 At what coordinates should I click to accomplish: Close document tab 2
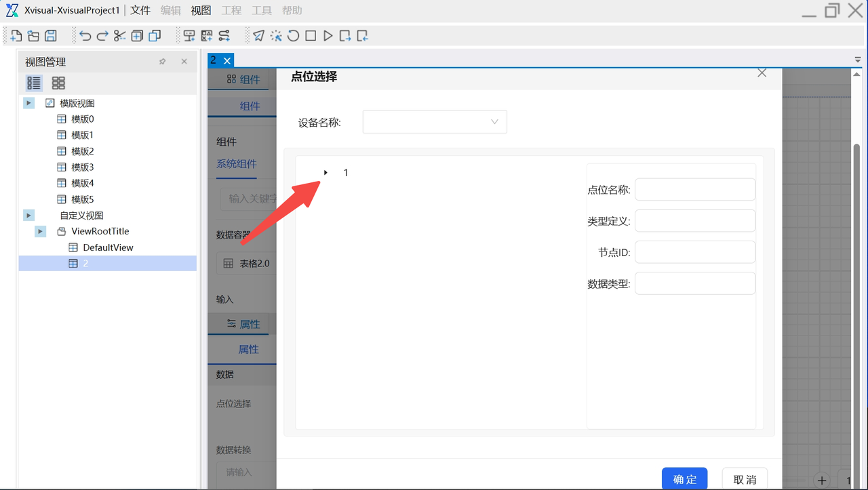(227, 61)
